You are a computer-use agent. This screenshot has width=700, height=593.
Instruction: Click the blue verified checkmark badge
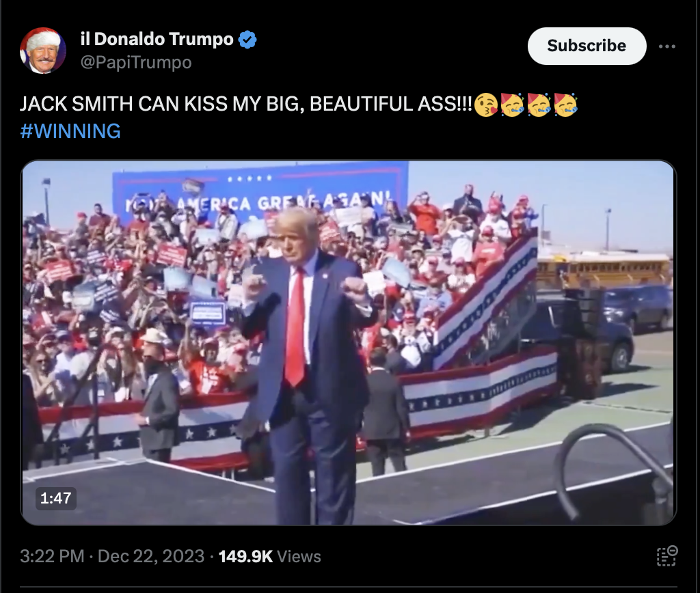247,40
